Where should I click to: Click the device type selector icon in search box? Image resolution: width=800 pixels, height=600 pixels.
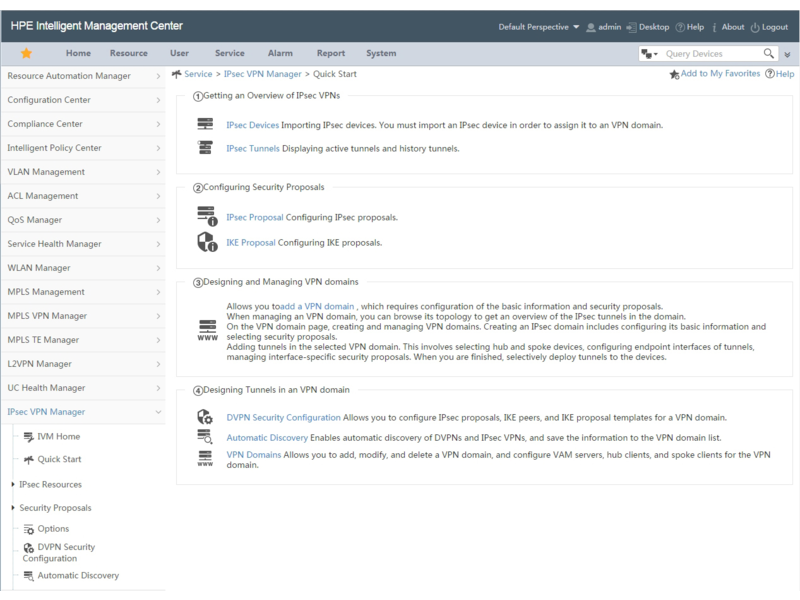click(x=649, y=54)
